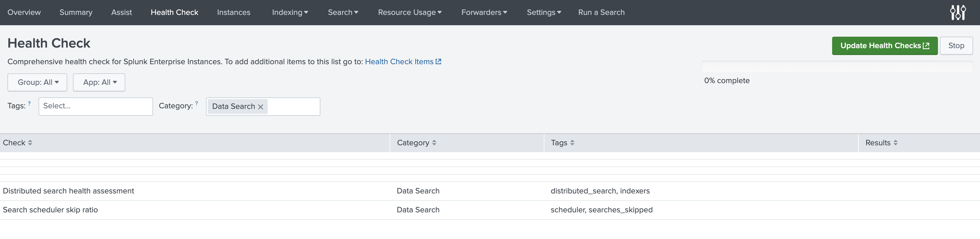Image resolution: width=980 pixels, height=239 pixels.
Task: Go to the Overview tab
Action: pyautogui.click(x=24, y=13)
